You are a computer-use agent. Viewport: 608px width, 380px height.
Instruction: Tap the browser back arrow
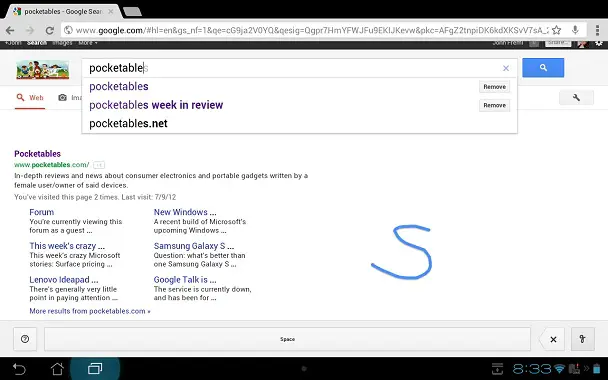(10, 30)
